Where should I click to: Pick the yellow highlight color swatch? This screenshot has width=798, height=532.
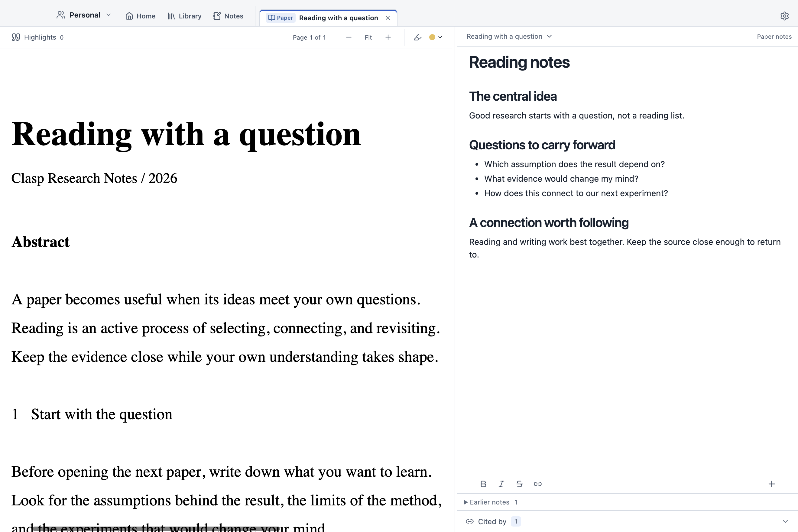[432, 37]
